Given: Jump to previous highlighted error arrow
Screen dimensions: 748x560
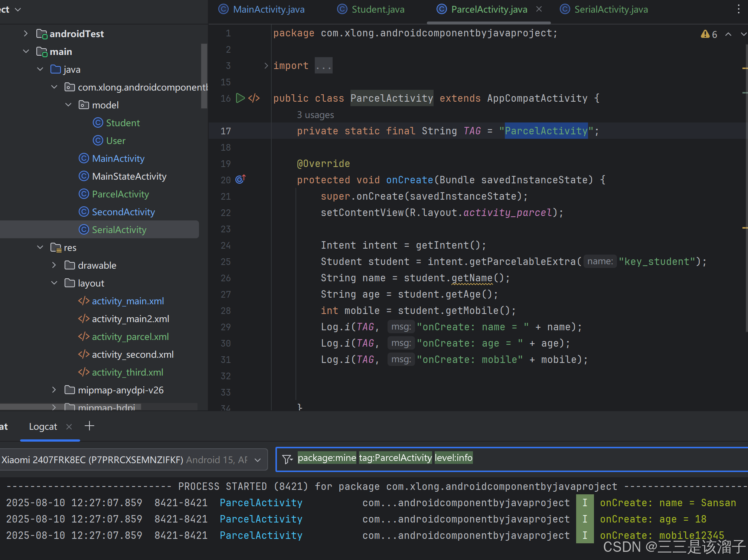Looking at the screenshot, I should click(728, 34).
